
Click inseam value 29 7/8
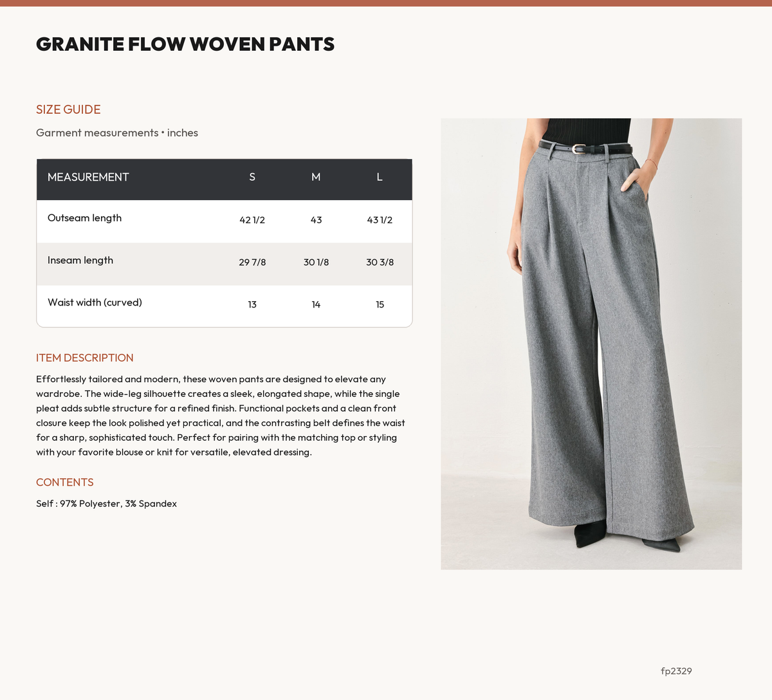pyautogui.click(x=252, y=262)
